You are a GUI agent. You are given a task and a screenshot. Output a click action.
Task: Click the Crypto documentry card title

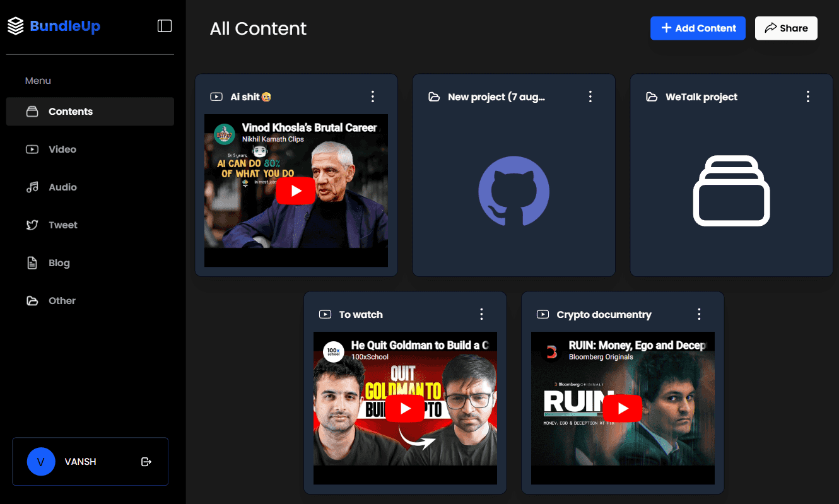[604, 314]
